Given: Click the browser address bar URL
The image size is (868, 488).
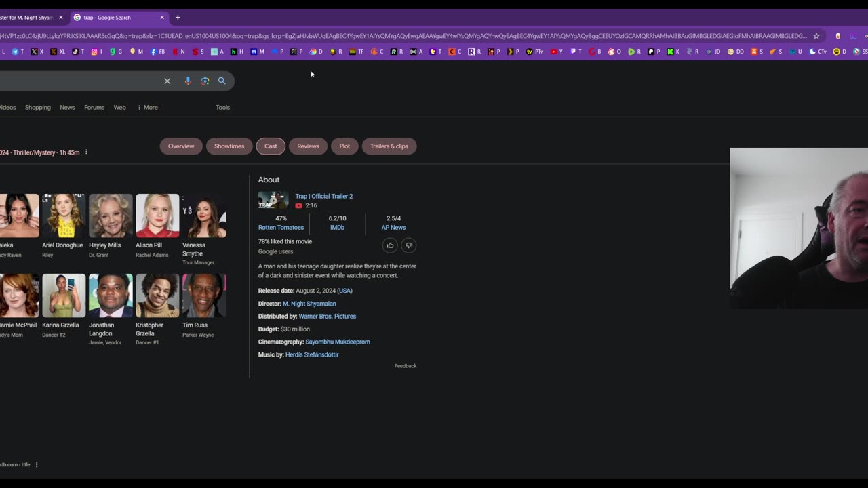Looking at the screenshot, I should (403, 36).
